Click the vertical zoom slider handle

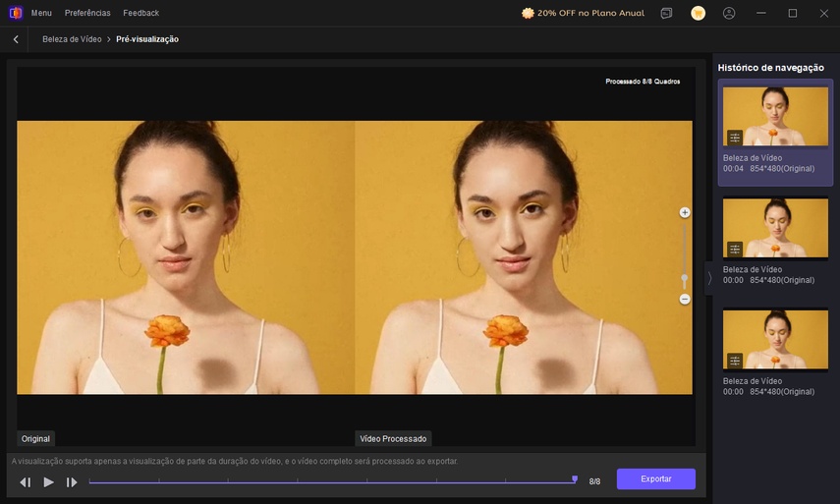[x=684, y=278]
